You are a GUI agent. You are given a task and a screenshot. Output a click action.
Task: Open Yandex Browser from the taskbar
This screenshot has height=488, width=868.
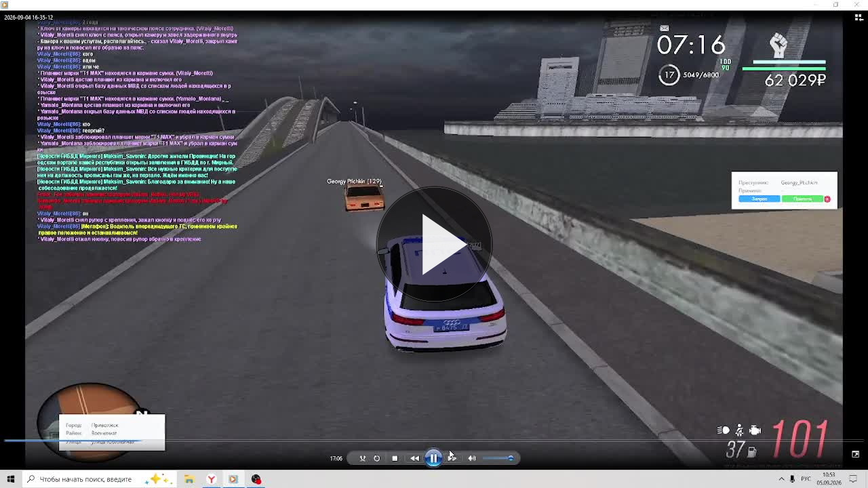[212, 479]
